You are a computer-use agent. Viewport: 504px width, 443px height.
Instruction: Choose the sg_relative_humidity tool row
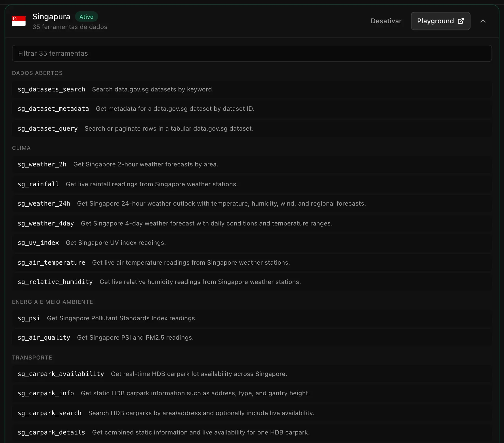click(252, 282)
